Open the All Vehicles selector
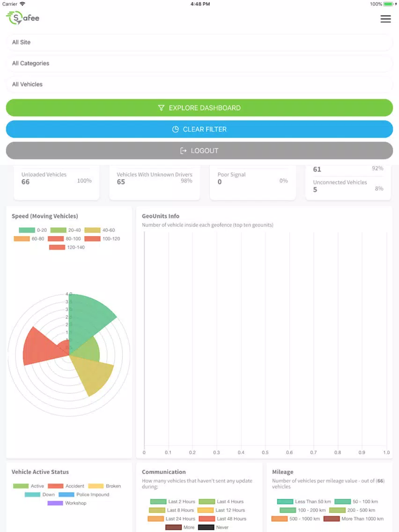 199,84
